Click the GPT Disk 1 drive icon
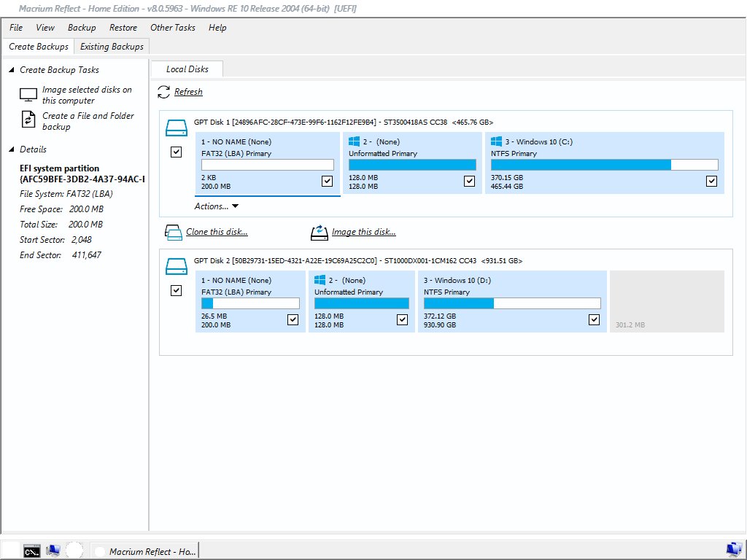The image size is (747, 560). tap(177, 129)
